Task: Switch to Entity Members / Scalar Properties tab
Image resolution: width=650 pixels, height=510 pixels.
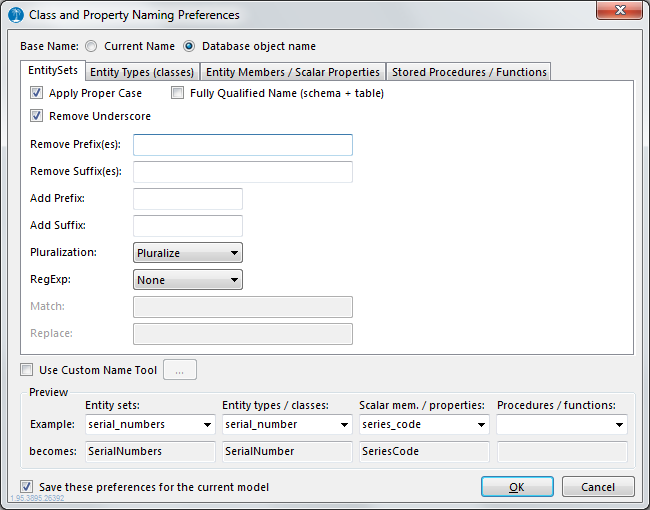Action: pos(293,72)
